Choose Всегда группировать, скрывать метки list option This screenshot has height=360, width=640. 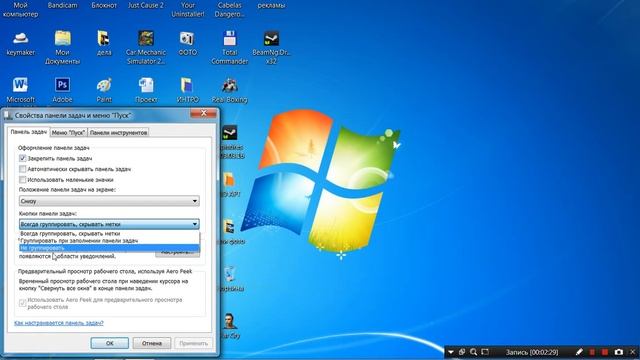(109, 234)
